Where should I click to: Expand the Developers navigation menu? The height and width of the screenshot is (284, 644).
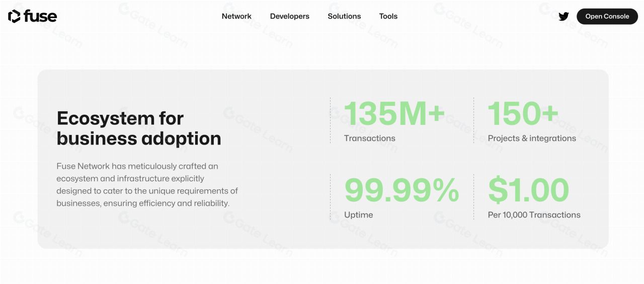tap(290, 16)
